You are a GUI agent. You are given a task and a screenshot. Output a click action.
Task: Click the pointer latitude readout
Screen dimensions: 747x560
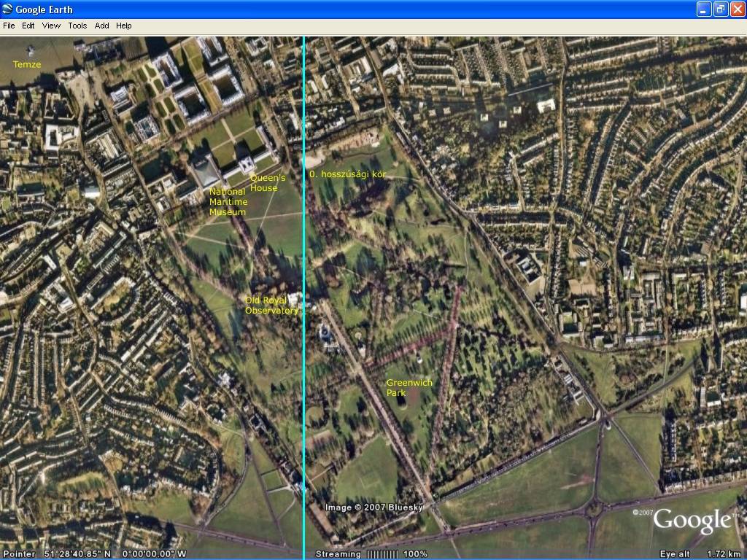tap(77, 554)
